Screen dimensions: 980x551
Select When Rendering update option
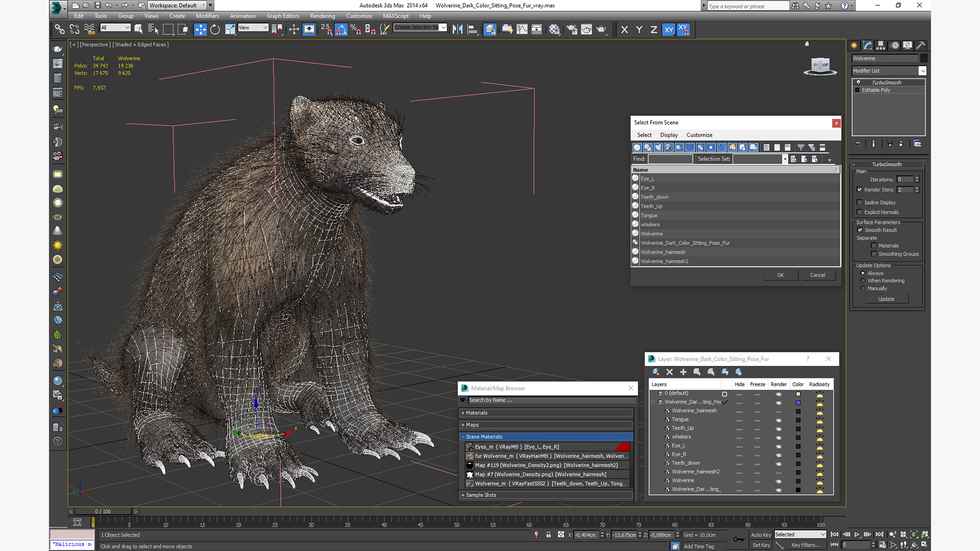click(863, 281)
